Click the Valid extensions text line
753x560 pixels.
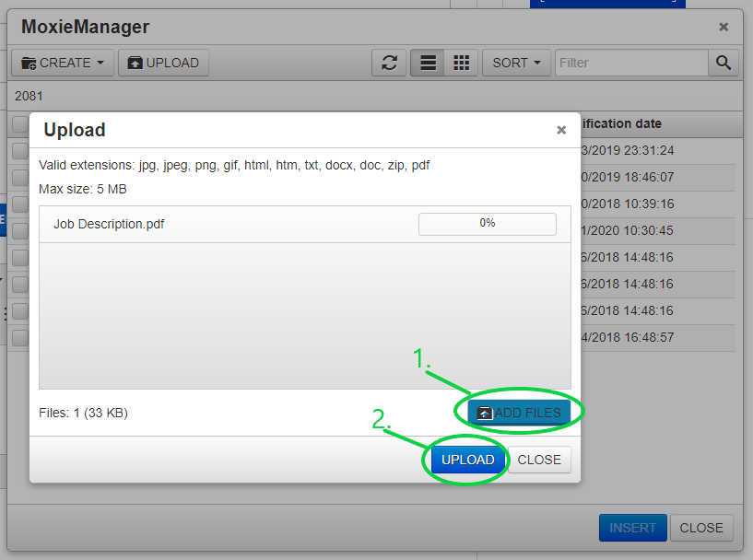coord(234,165)
